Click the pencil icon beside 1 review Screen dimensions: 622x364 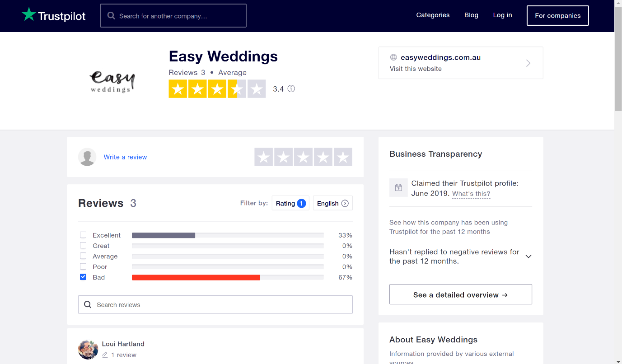105,355
